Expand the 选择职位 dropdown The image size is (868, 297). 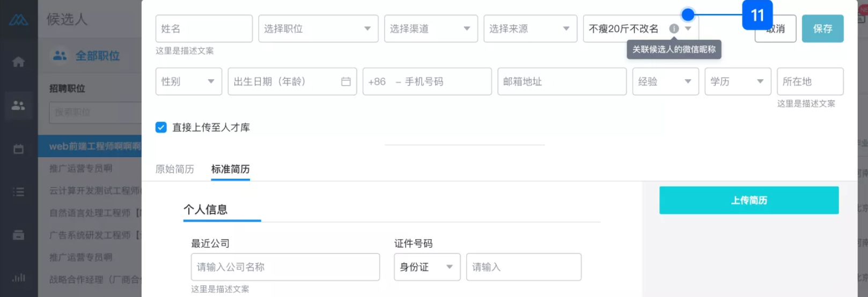point(318,28)
